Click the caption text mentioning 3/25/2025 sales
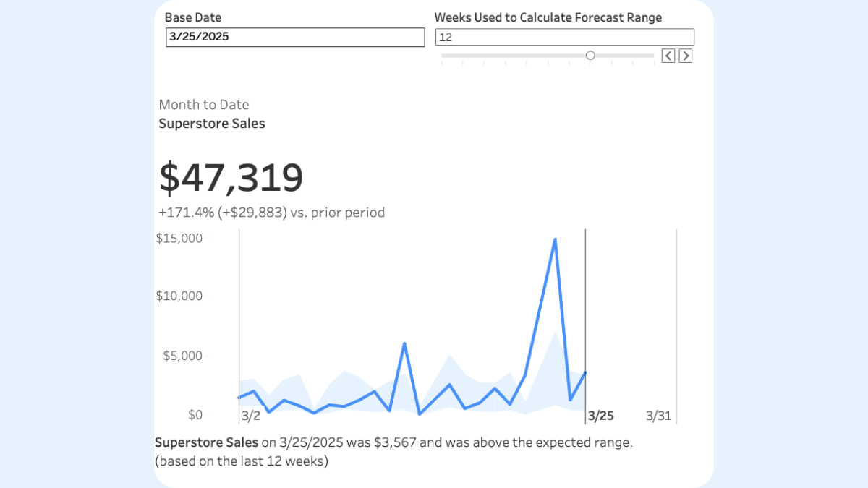Screen dimensions: 868x488 pyautogui.click(x=394, y=442)
